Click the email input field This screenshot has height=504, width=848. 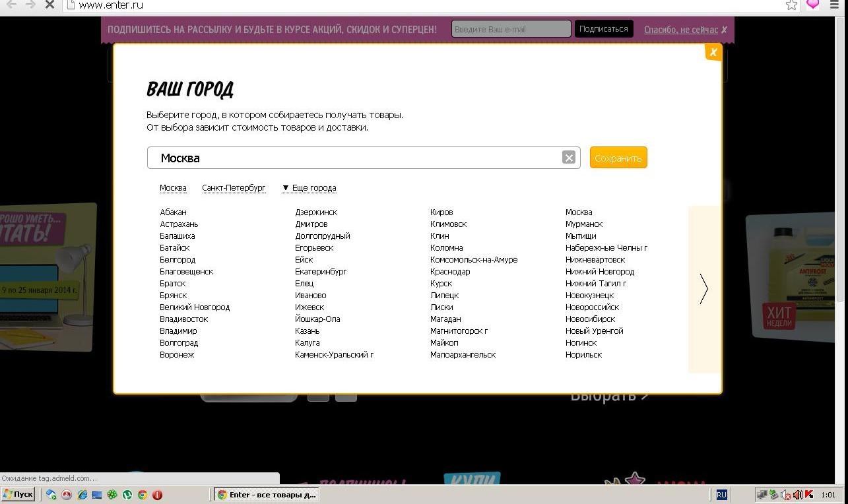pyautogui.click(x=511, y=29)
